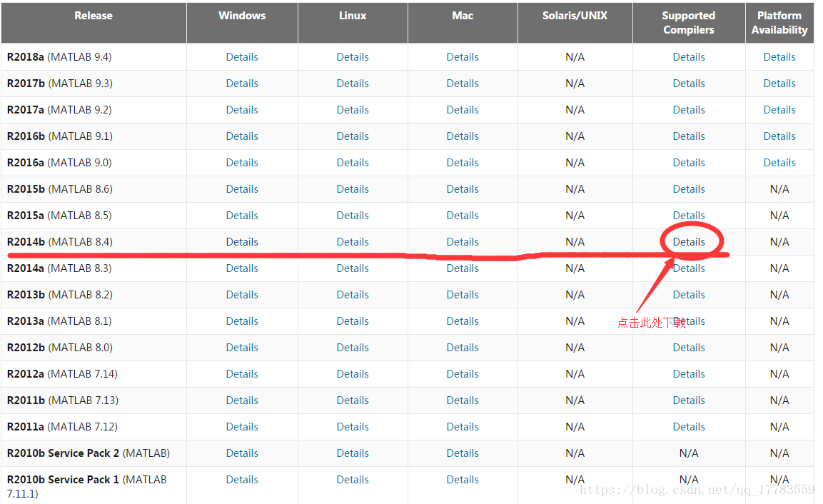Open Mac Details for R2017a
Image resolution: width=823 pixels, height=504 pixels.
tap(463, 110)
